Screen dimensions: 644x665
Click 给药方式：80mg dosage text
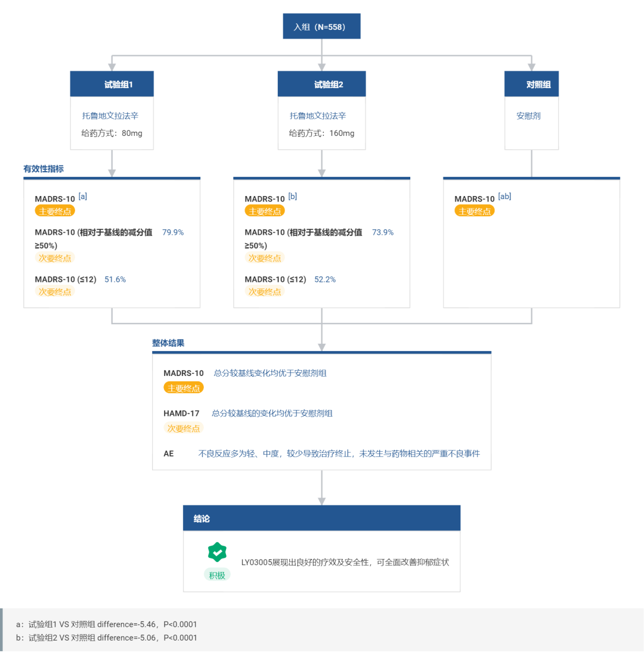(x=112, y=133)
